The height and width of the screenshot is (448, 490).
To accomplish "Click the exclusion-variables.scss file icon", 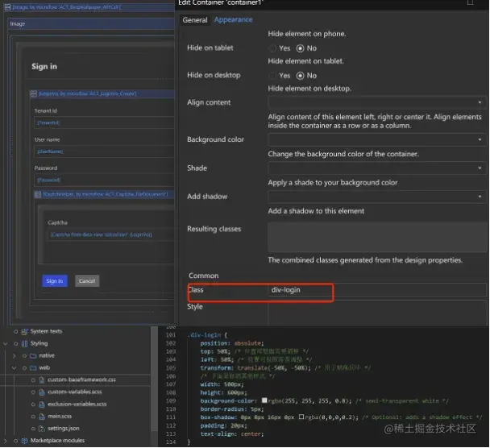I will tap(42, 404).
